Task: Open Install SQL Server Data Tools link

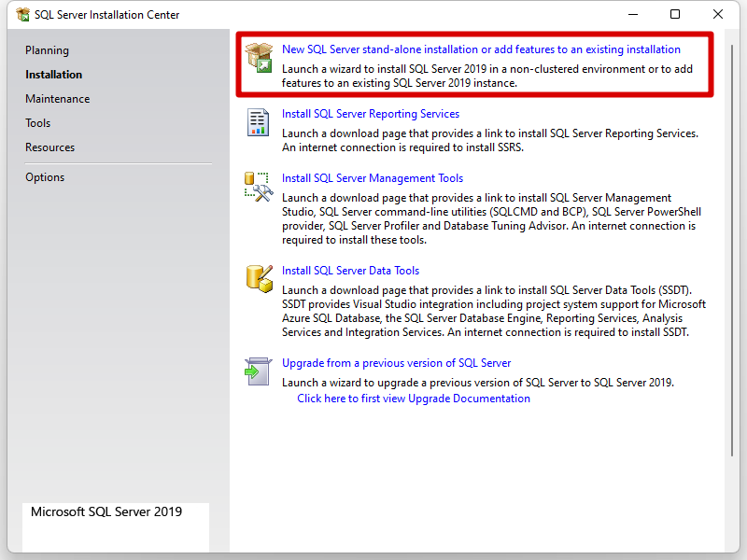Action: coord(351,271)
